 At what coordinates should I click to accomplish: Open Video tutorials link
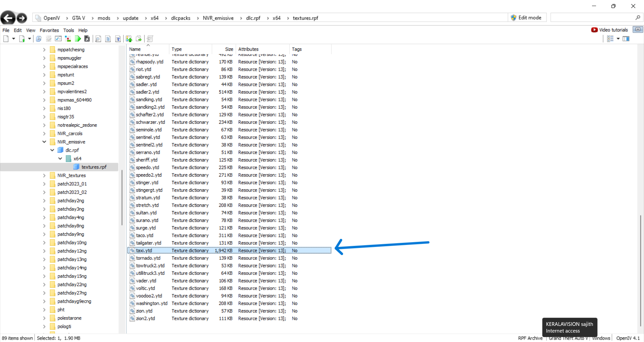point(609,30)
